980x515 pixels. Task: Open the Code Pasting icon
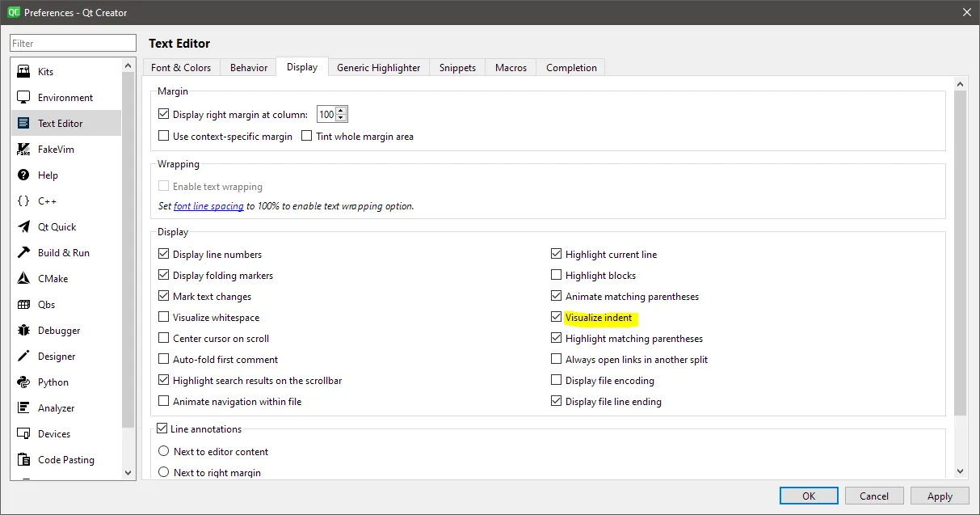tap(23, 459)
